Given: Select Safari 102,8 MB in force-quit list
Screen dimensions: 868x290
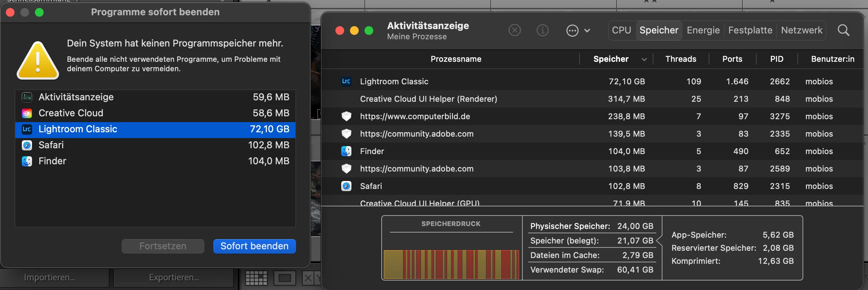Looking at the screenshot, I should click(155, 145).
